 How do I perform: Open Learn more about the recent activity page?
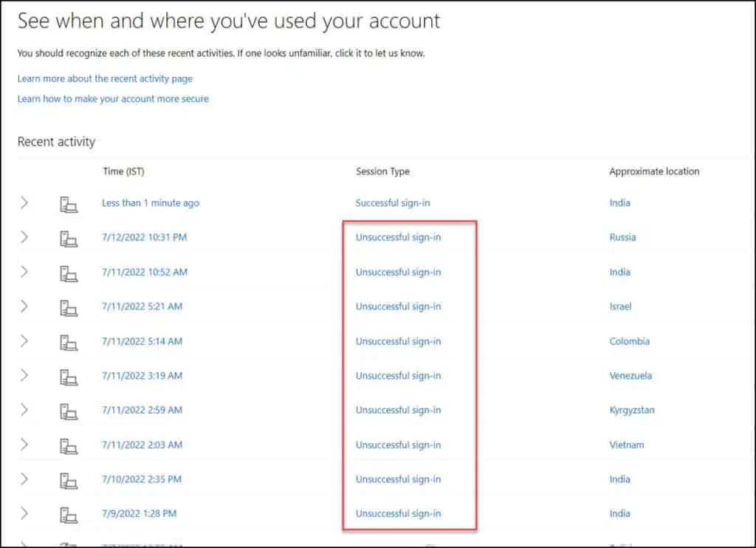point(105,78)
